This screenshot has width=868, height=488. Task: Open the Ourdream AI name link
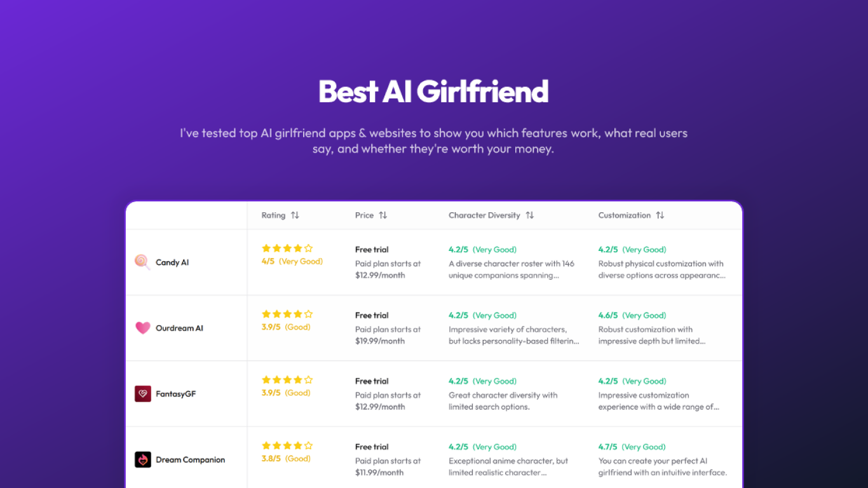click(x=179, y=328)
